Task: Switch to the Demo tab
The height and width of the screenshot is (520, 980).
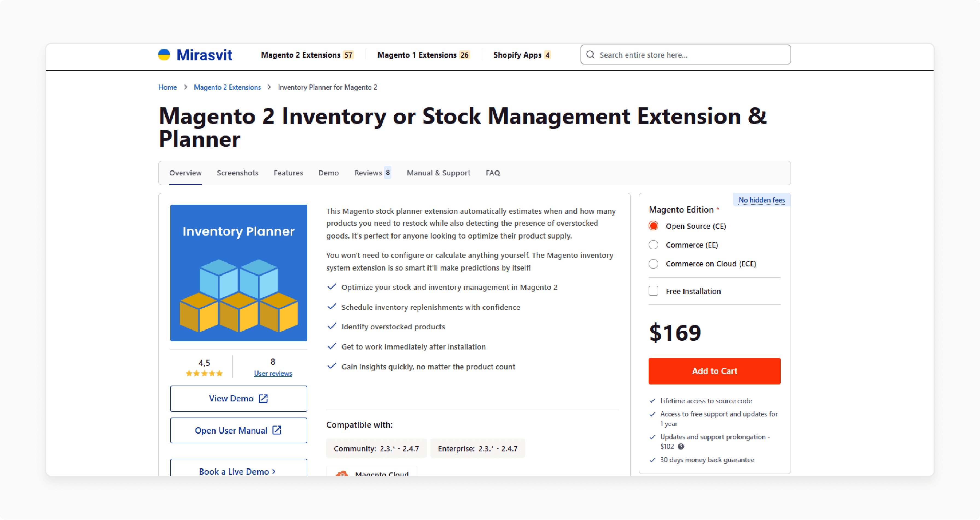Action: [328, 173]
